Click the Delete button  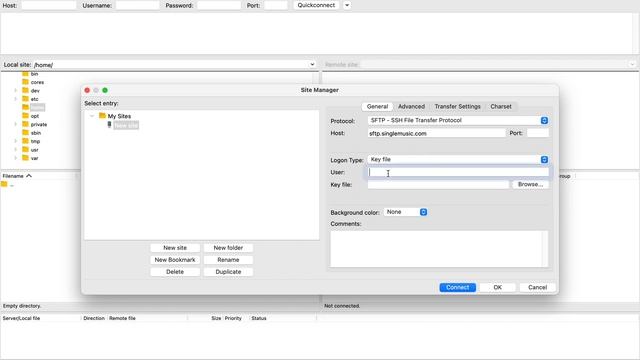[x=175, y=272]
